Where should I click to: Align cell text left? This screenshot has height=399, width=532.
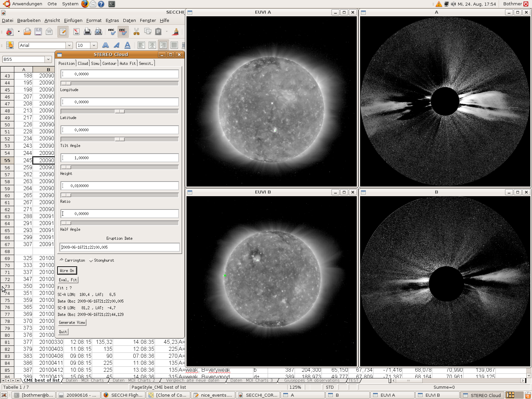141,45
